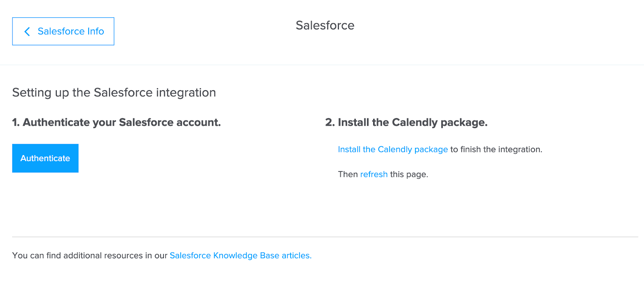This screenshot has width=644, height=282.
Task: Open the Install the Calendly package link
Action: 392,149
